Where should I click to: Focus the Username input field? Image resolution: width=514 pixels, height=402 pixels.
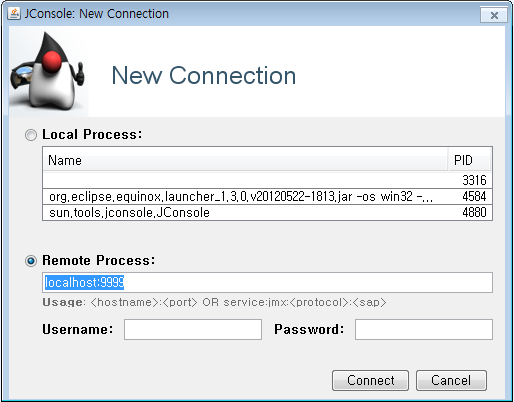point(193,330)
